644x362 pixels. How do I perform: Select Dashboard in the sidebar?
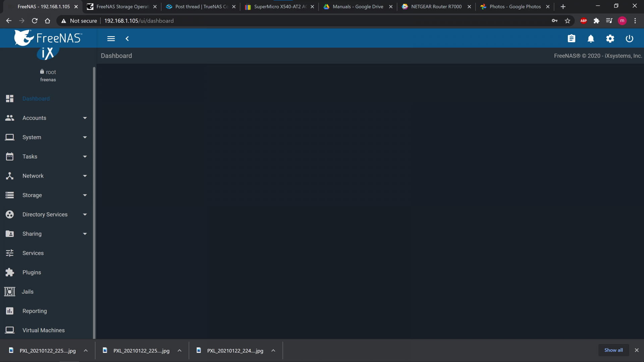36,99
